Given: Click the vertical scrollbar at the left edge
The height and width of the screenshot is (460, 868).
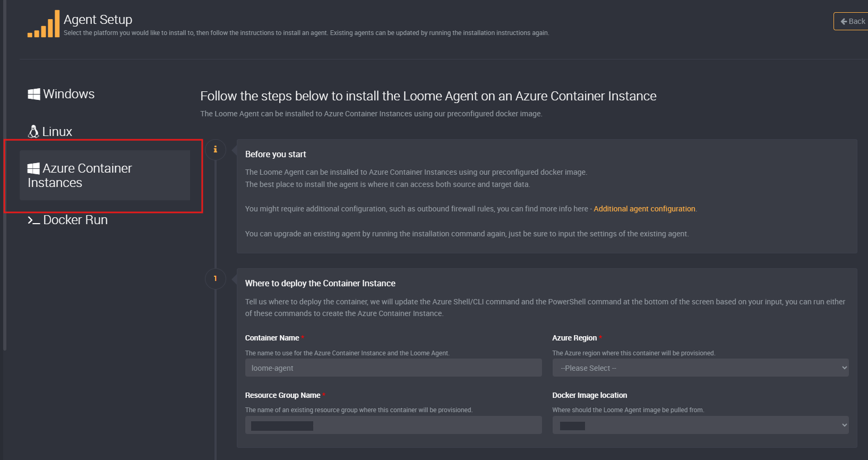Looking at the screenshot, I should pyautogui.click(x=5, y=175).
